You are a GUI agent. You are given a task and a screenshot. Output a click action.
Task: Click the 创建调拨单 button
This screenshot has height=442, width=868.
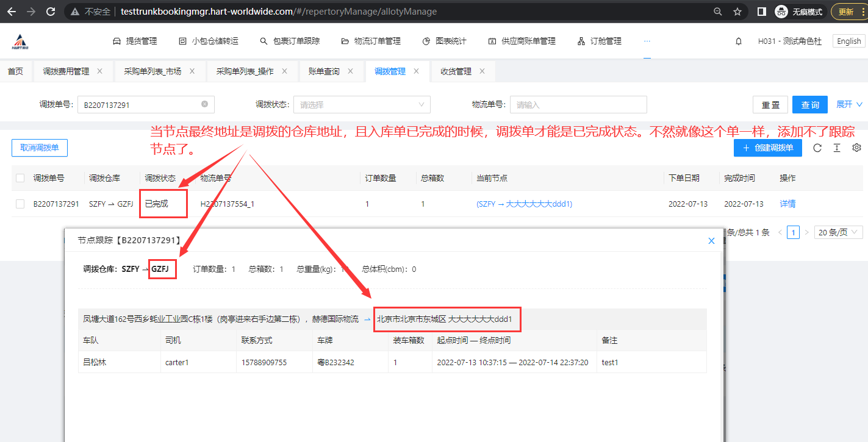[x=767, y=148]
